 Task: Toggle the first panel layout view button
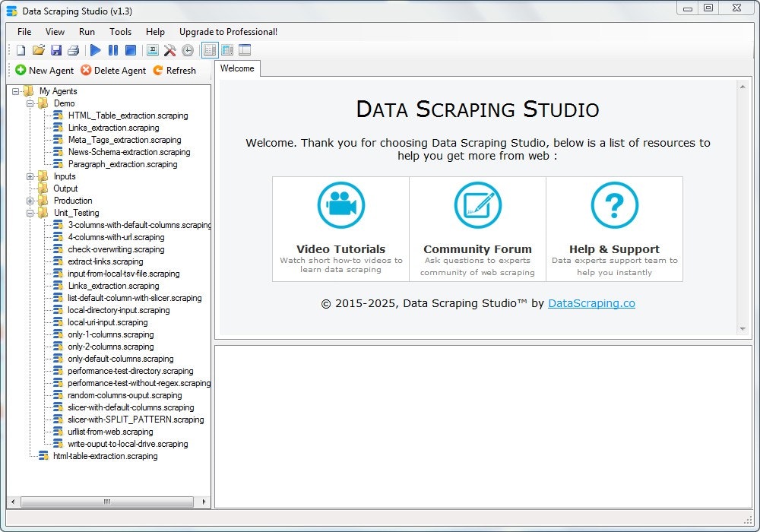[210, 50]
